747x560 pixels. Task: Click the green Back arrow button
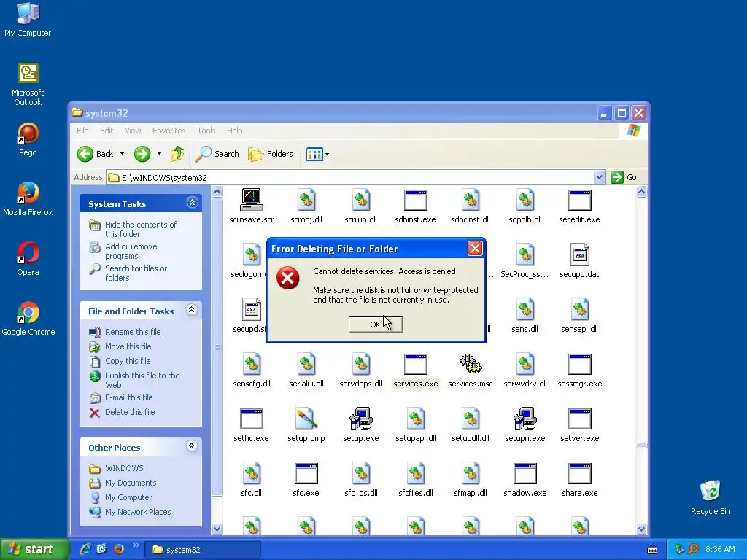(85, 154)
